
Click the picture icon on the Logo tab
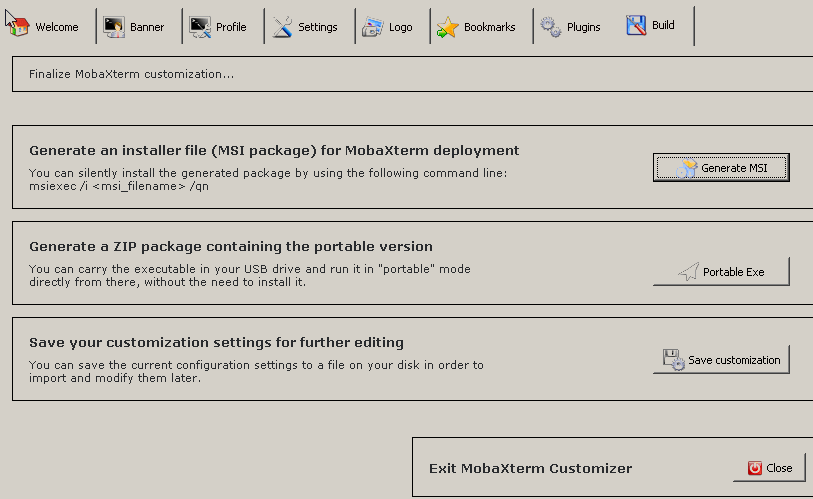[x=373, y=27]
